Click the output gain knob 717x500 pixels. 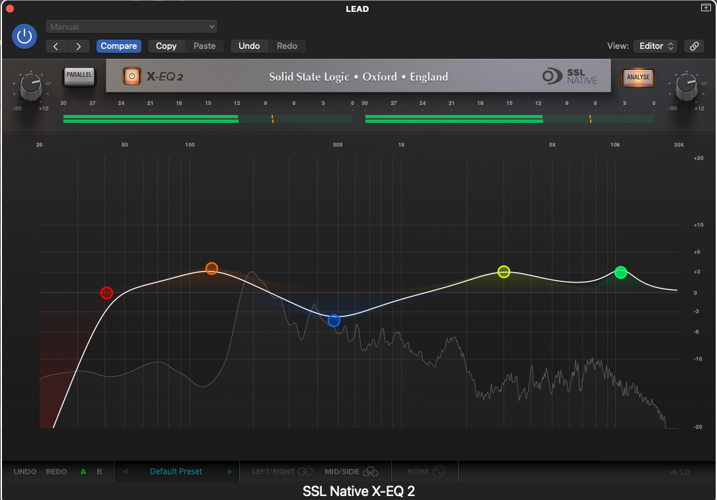click(686, 87)
